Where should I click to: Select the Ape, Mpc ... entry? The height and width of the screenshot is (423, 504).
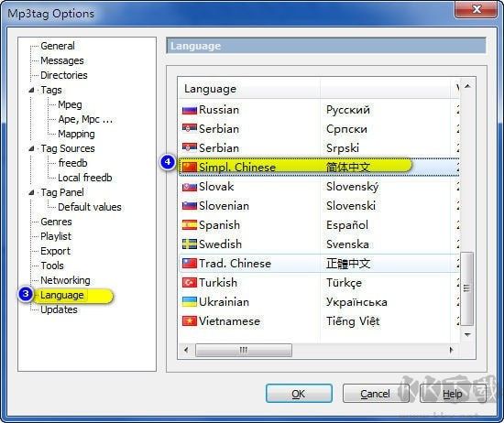coord(85,119)
